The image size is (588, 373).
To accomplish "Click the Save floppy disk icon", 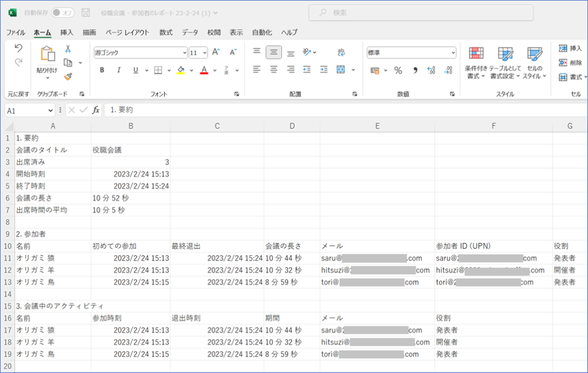I will (86, 13).
